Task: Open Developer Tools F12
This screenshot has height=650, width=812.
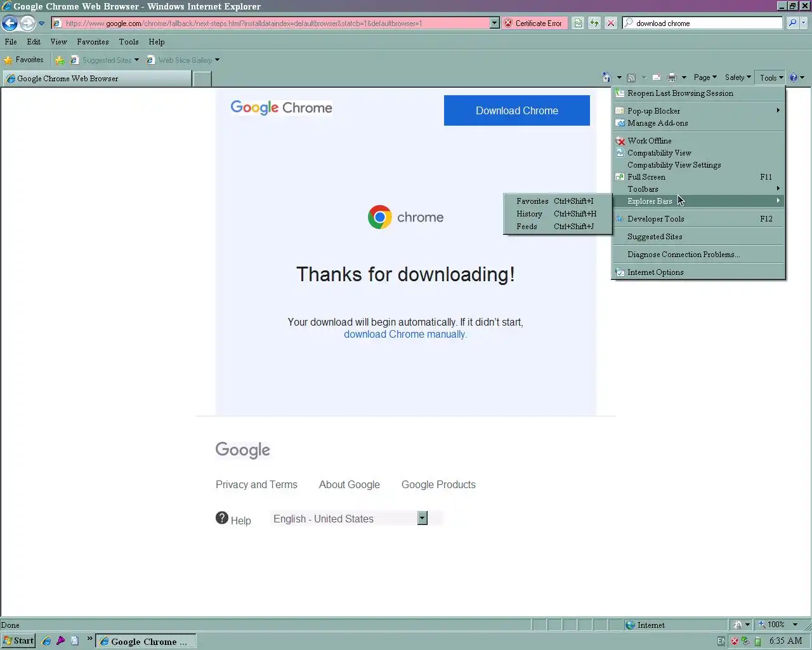Action: [x=698, y=219]
